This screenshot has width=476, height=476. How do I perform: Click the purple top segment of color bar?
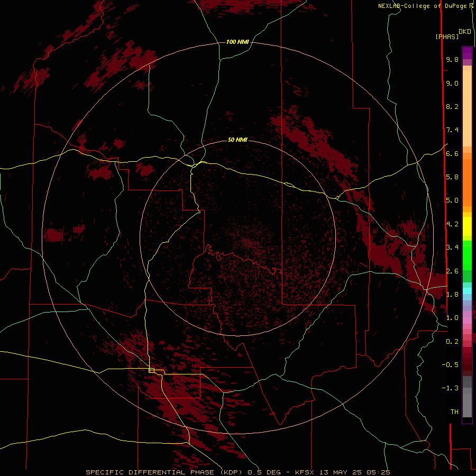pos(467,53)
